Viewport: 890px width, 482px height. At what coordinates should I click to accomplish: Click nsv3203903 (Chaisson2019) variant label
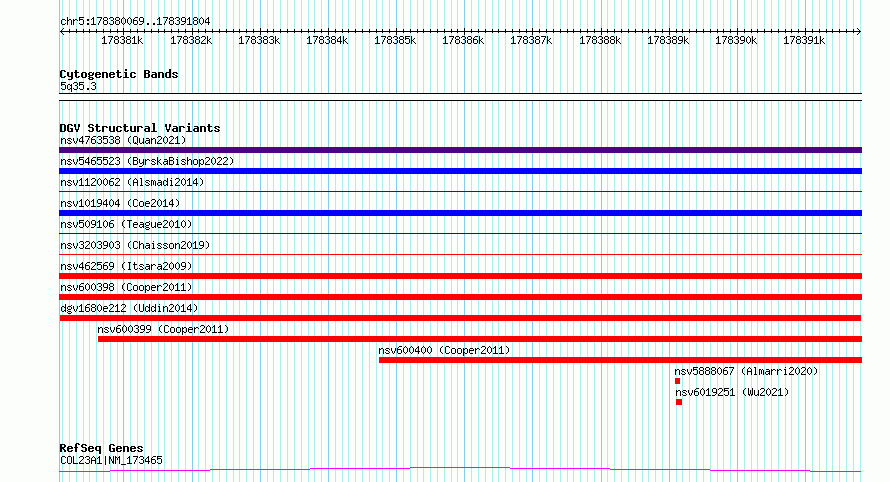click(x=135, y=245)
